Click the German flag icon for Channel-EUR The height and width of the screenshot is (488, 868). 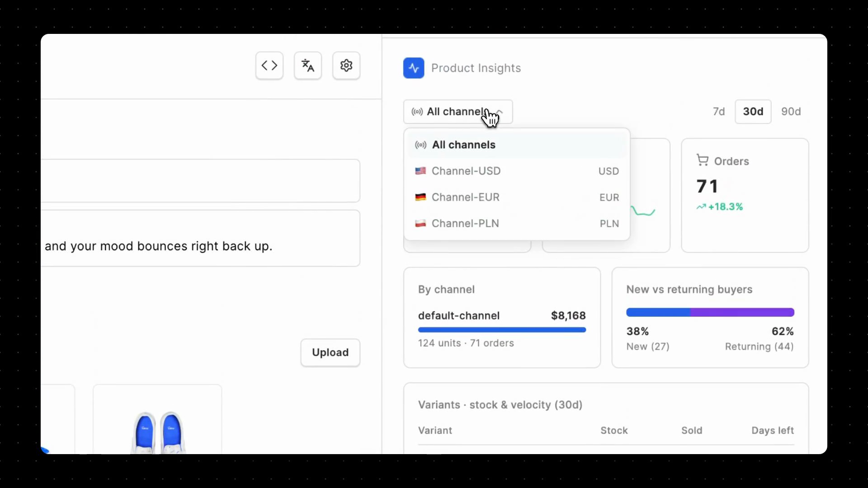[x=420, y=197]
